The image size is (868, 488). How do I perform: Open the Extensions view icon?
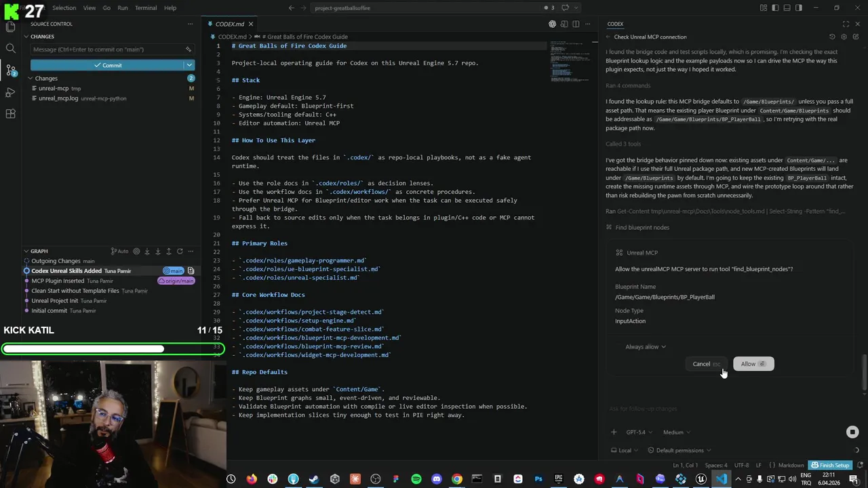click(x=10, y=114)
